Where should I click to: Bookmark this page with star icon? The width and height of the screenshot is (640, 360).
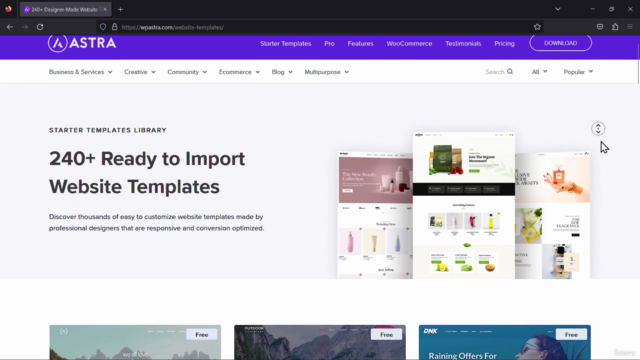pyautogui.click(x=537, y=27)
